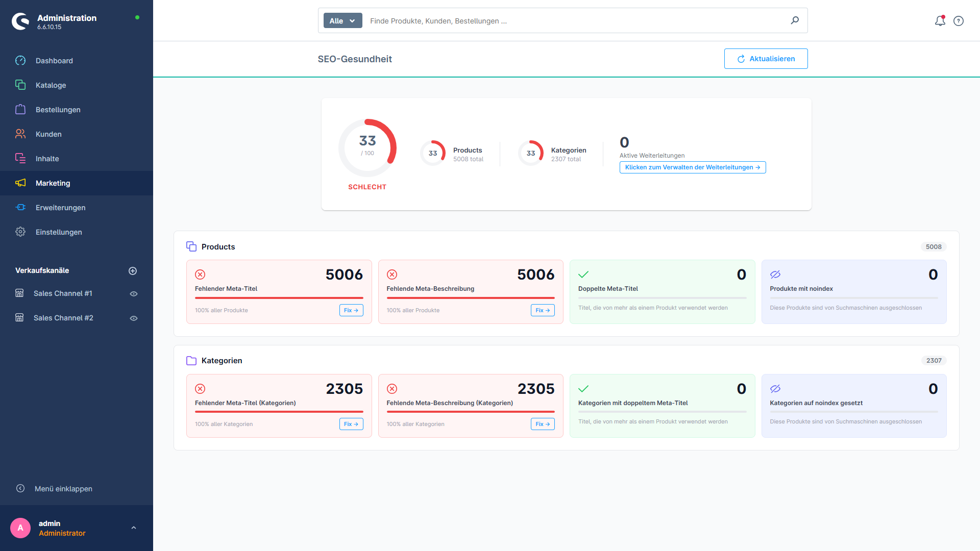Screen dimensions: 980x551
Task: Open the notifications bell icon
Action: (x=940, y=21)
